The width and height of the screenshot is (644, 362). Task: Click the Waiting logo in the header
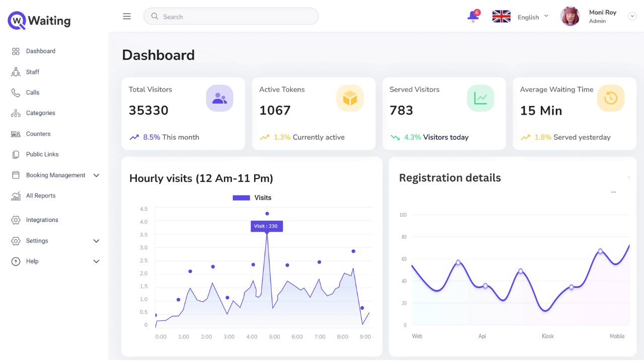[38, 20]
